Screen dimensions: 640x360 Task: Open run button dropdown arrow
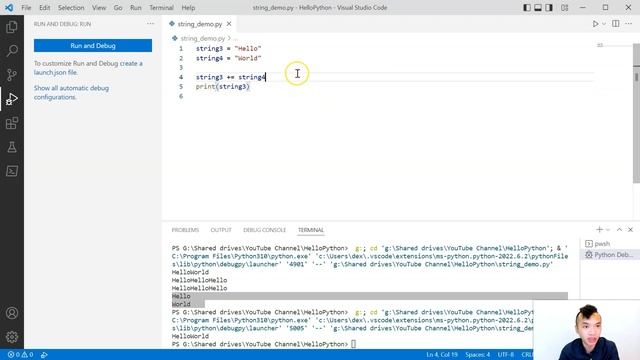click(604, 24)
